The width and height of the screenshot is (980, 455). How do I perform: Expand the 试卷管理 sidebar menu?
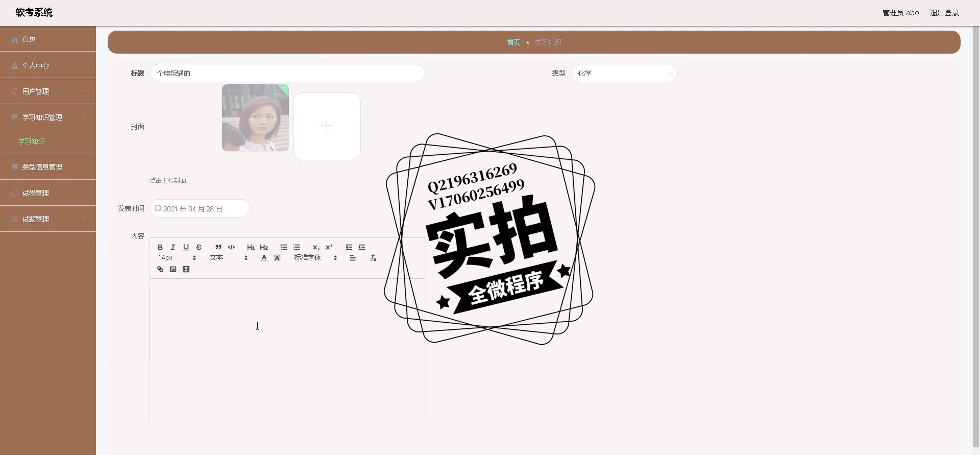[x=48, y=193]
